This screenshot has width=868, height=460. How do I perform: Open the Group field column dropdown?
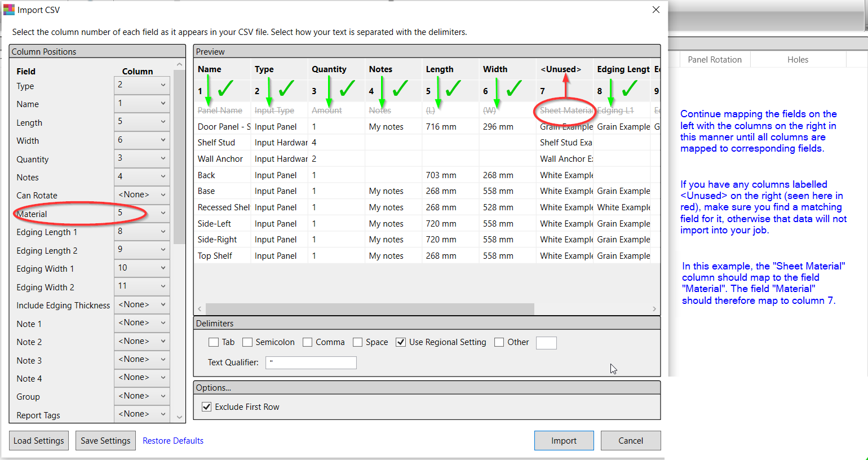click(x=142, y=396)
